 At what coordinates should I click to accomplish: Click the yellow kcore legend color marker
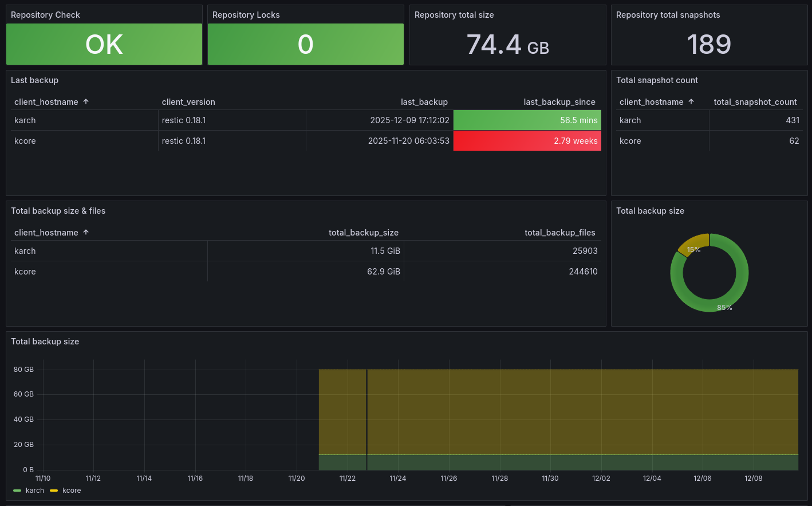54,491
